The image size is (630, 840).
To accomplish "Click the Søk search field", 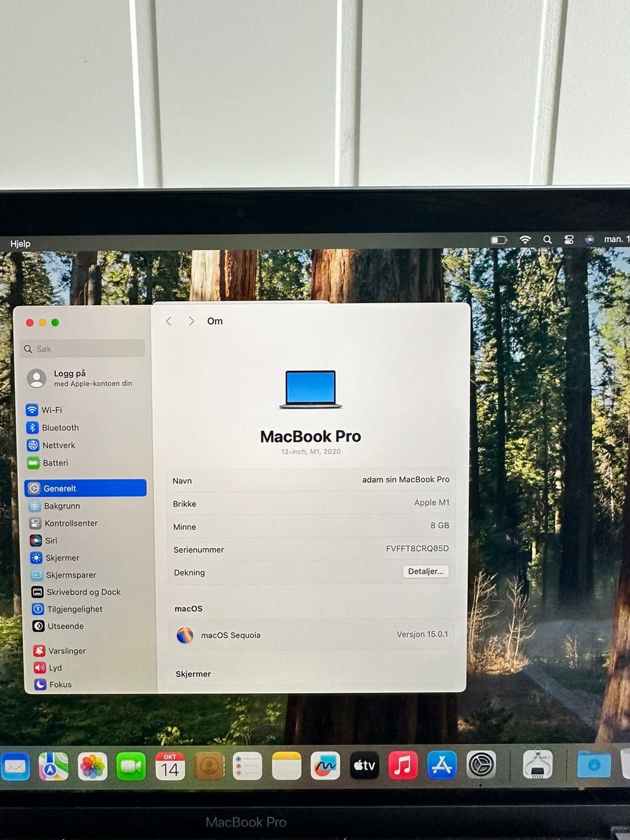I will coord(83,348).
